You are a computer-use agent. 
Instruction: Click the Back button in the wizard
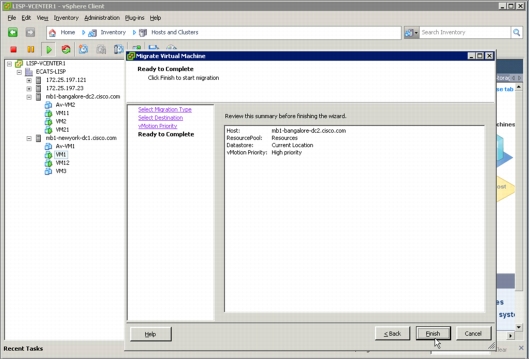tap(392, 334)
